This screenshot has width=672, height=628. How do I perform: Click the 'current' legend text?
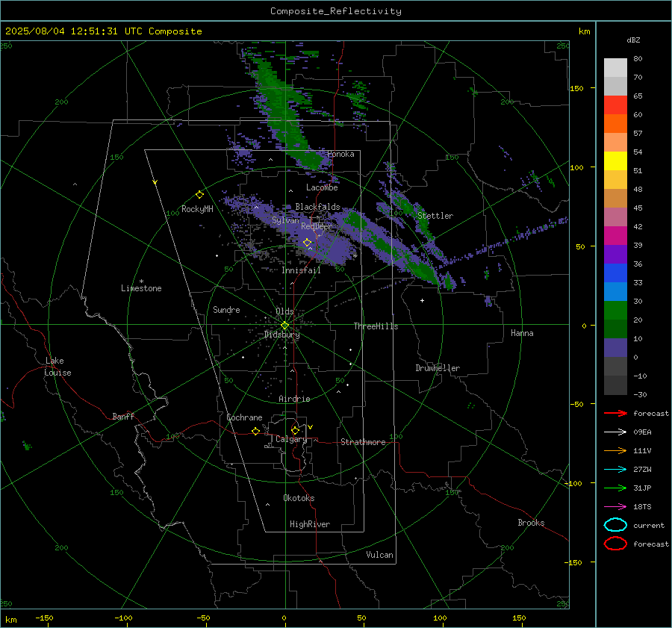[x=649, y=526]
